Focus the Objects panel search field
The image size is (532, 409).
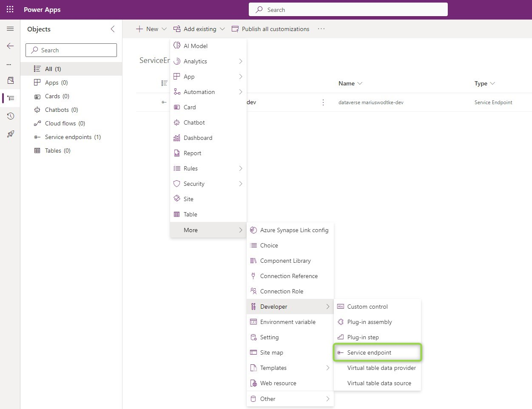(71, 50)
